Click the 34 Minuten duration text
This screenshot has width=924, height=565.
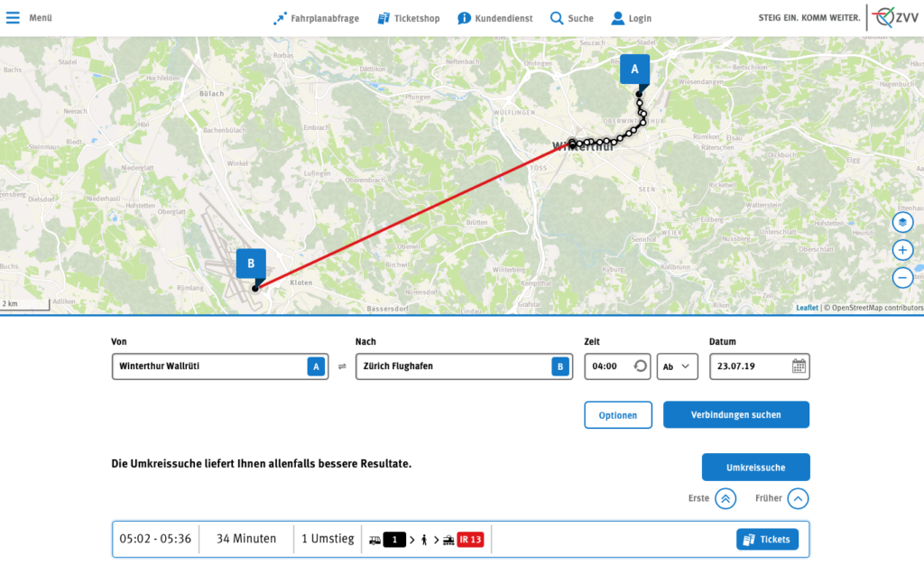pyautogui.click(x=246, y=539)
